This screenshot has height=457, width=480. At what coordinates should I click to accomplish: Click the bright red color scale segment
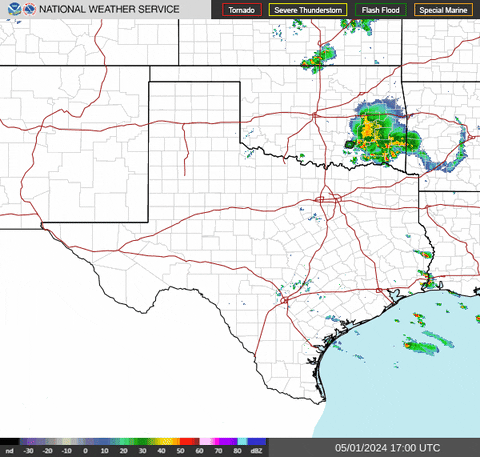click(x=187, y=442)
